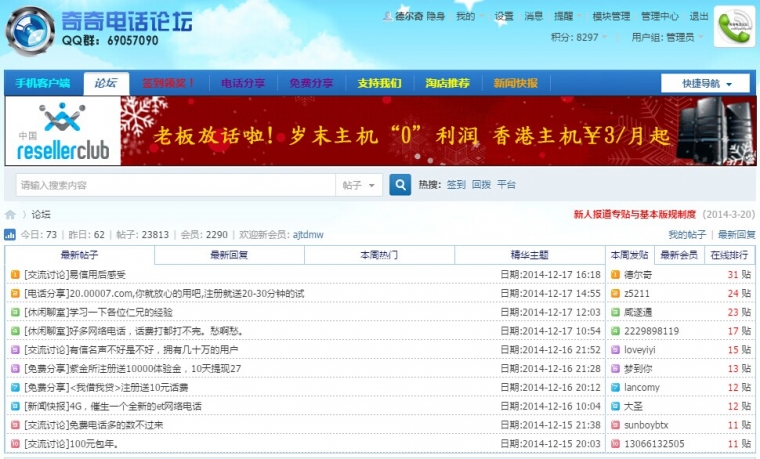
Task: Expand the 积分: 8297 dropdown
Action: point(579,37)
